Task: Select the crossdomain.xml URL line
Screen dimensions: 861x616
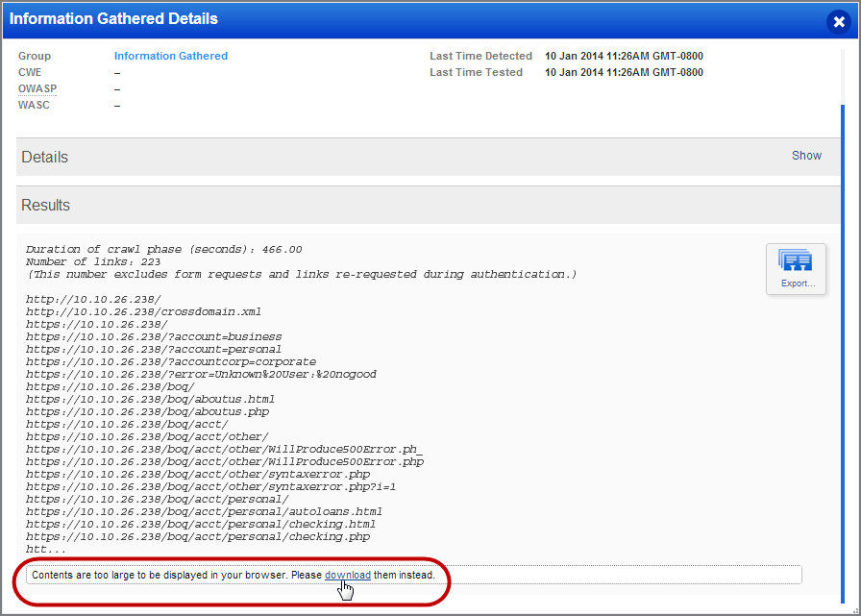Action: click(143, 311)
